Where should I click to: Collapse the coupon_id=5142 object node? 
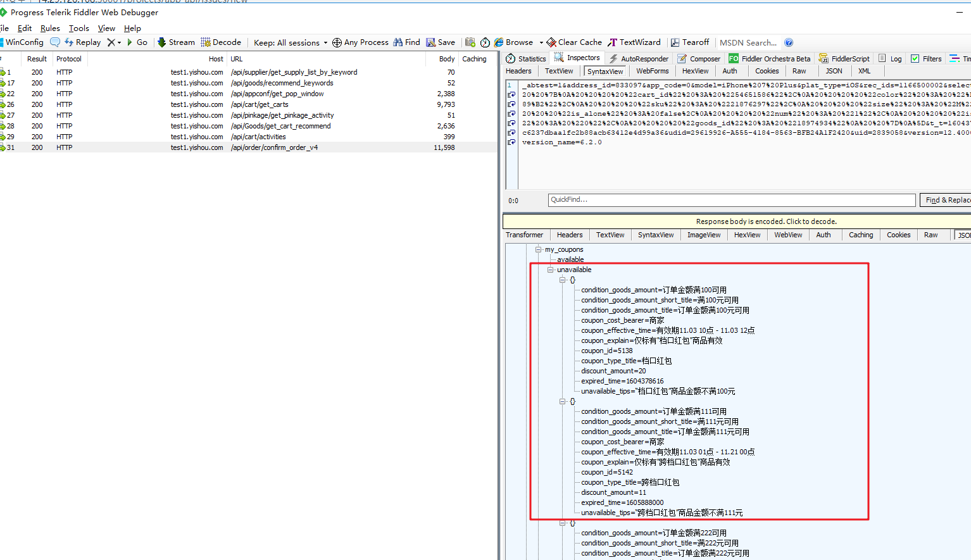pos(563,401)
